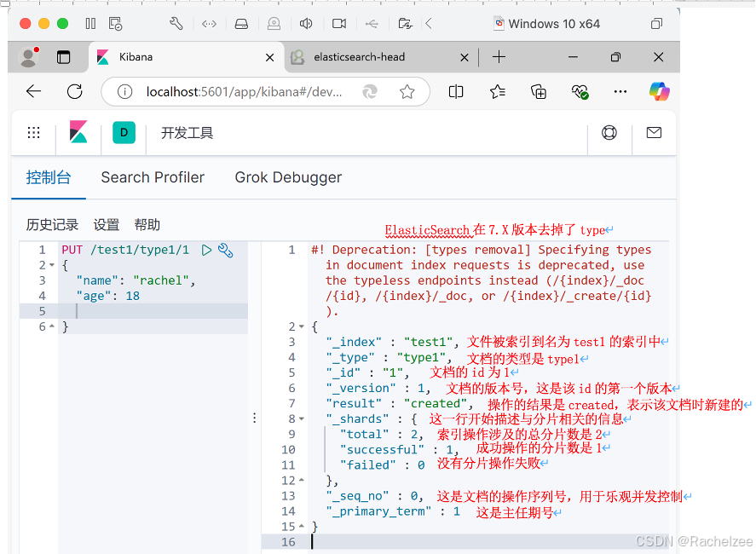The height and width of the screenshot is (554, 756).
Task: Select the 控制台 tab
Action: coord(49,177)
